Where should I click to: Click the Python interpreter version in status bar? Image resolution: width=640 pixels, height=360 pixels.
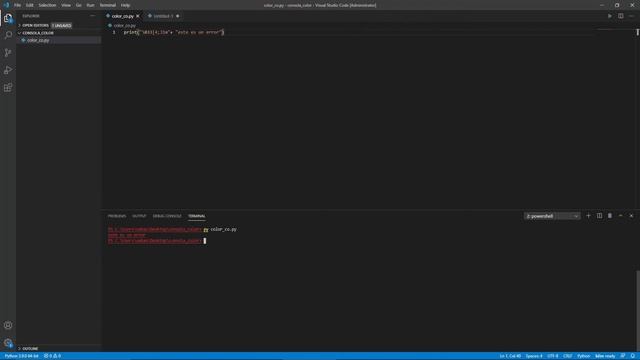[x=21, y=356]
